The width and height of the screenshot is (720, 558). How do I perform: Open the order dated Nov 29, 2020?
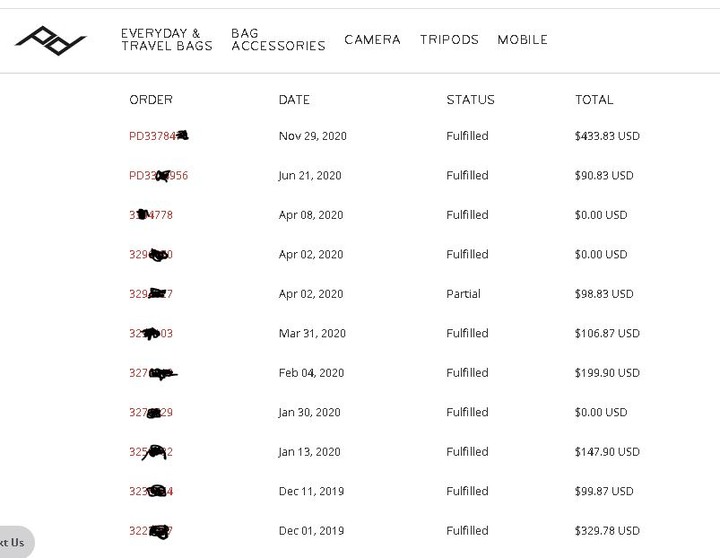(158, 136)
